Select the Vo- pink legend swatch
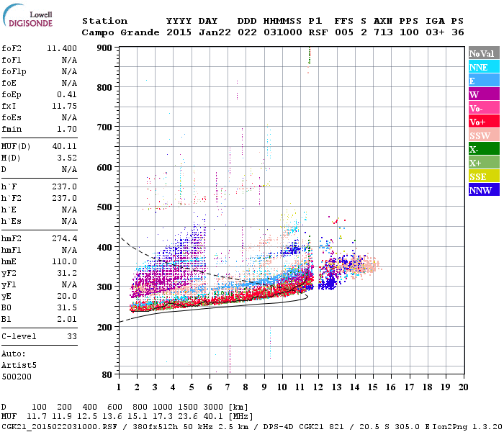This screenshot has width=504, height=432. pyautogui.click(x=484, y=108)
